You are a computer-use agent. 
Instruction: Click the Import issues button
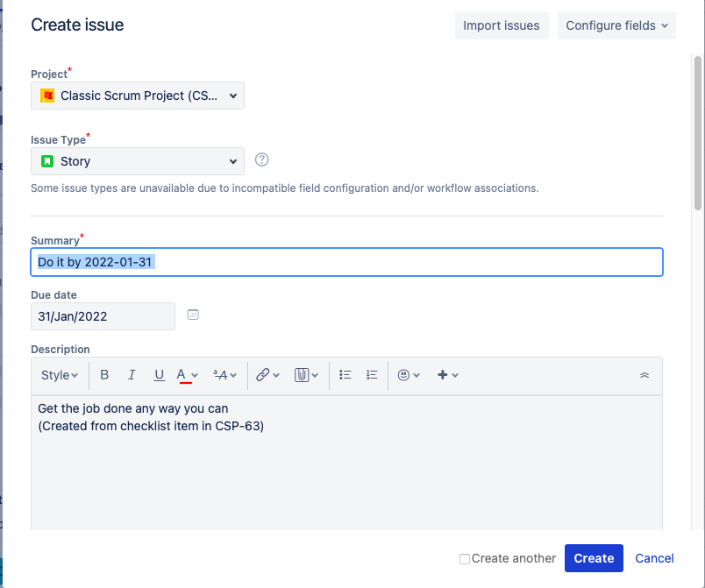(x=502, y=25)
